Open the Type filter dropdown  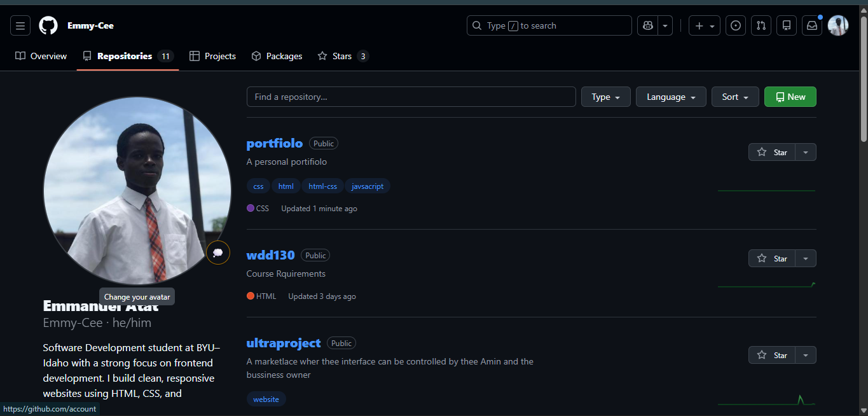[x=606, y=97]
